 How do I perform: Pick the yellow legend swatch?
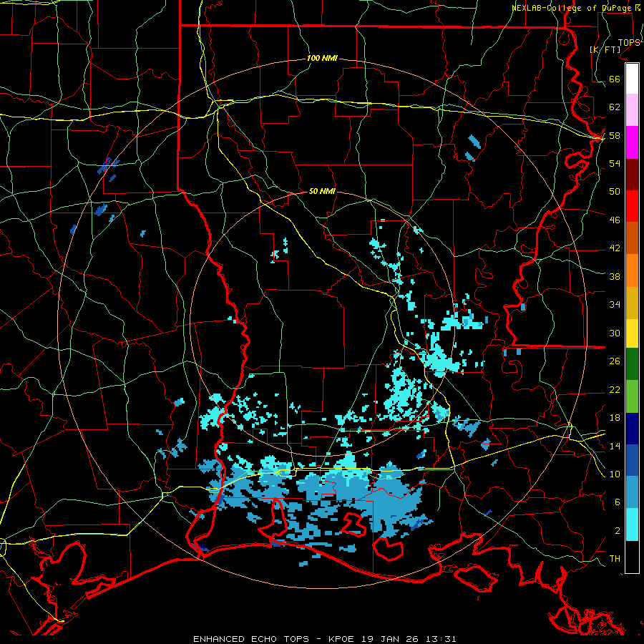(632, 333)
